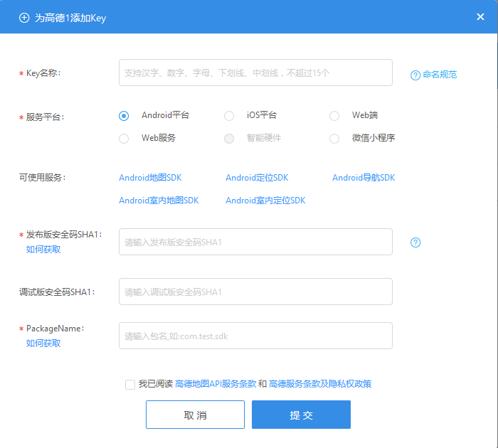Click the question mark icon beside 命名规范
The height and width of the screenshot is (448, 498).
[415, 75]
